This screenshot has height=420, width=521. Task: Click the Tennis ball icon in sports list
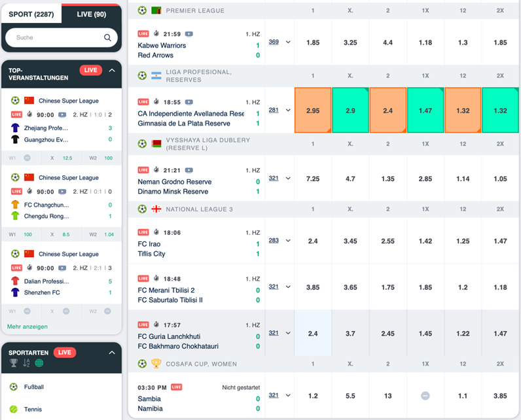14,409
